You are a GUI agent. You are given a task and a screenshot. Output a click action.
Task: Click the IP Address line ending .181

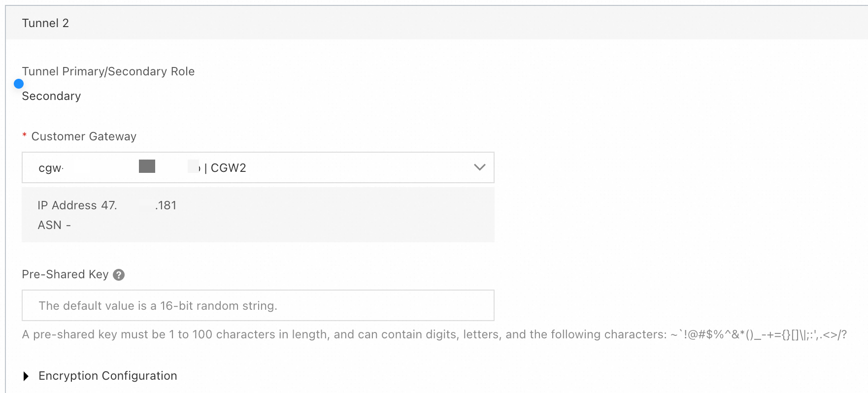(107, 205)
